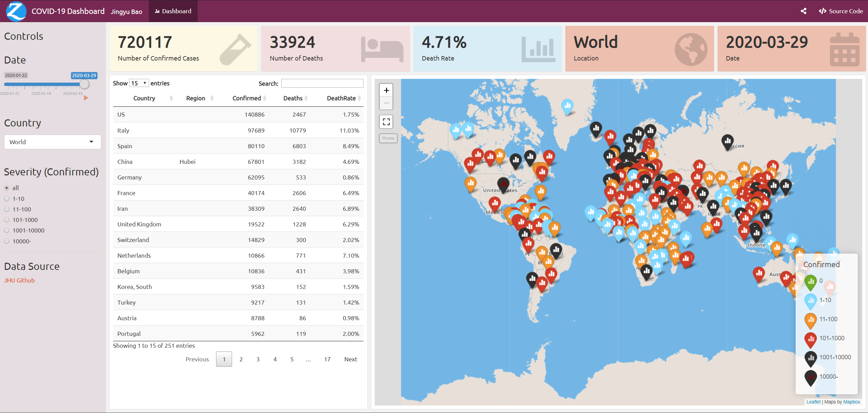868x413 pixels.
Task: Open the Country World dropdown
Action: [x=52, y=142]
